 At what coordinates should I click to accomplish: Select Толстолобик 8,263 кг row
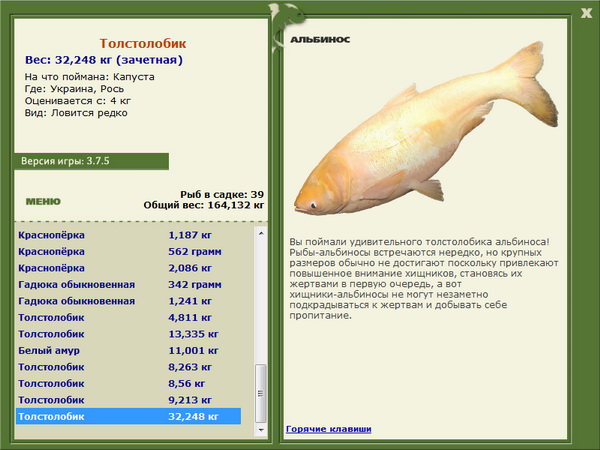click(x=128, y=367)
